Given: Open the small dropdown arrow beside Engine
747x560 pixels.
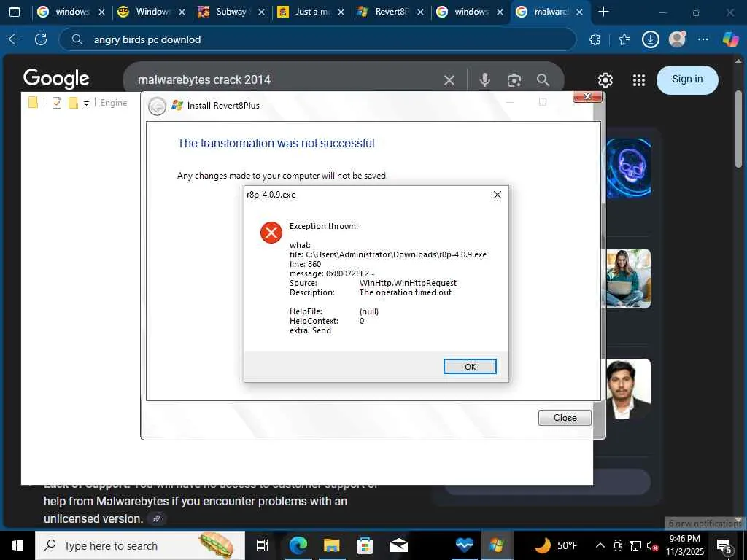Looking at the screenshot, I should click(86, 103).
